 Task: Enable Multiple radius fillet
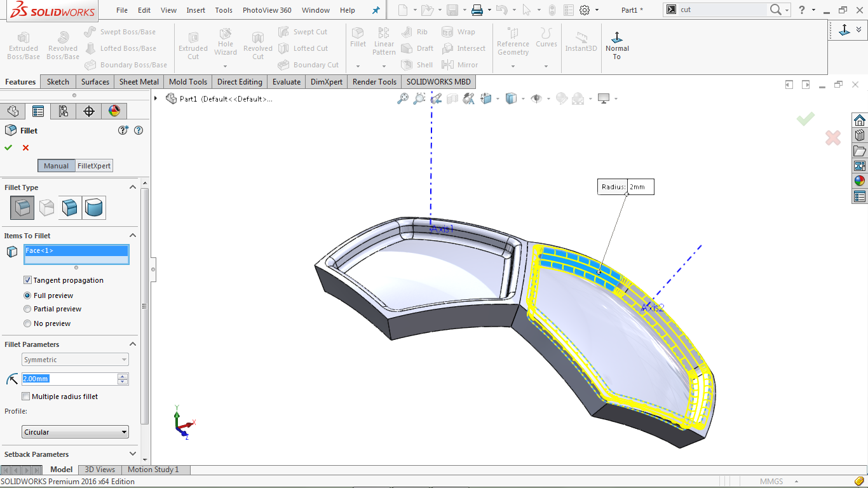25,396
